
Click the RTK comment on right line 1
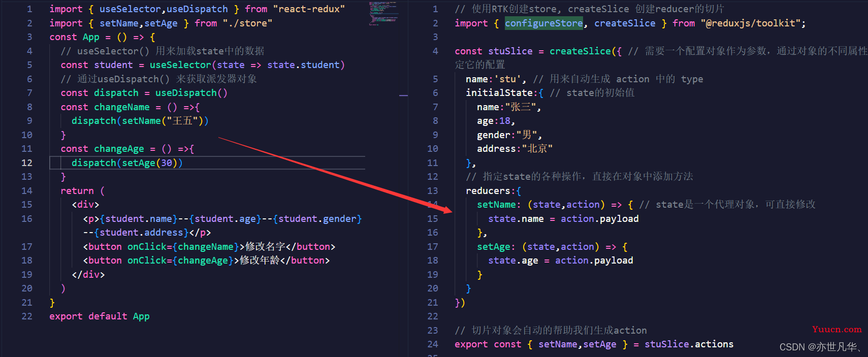[589, 9]
